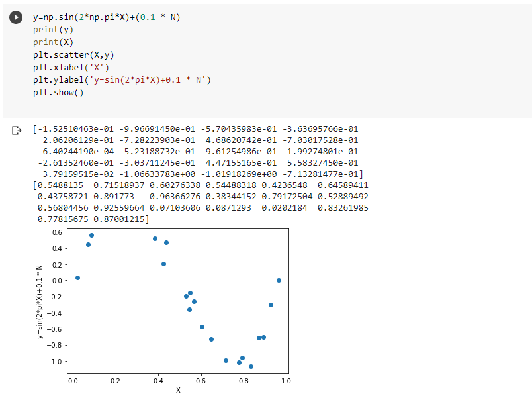
Task: Click the highest scatter point in plot
Action: click(91, 235)
